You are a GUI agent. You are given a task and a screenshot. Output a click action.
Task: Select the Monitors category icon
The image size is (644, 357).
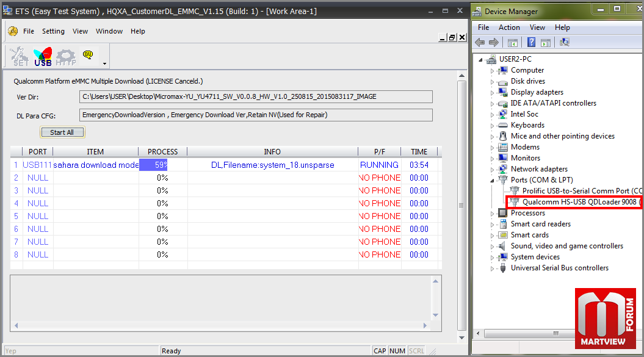click(x=503, y=158)
